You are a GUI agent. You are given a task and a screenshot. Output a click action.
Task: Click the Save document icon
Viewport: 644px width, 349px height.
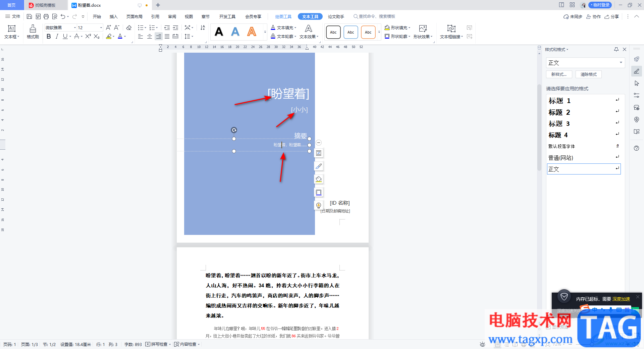(x=29, y=16)
